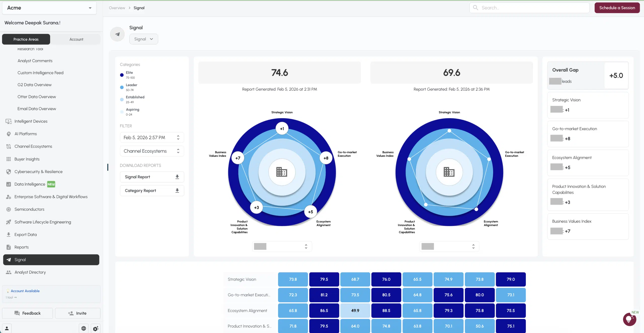This screenshot has width=644, height=333.
Task: Toggle the Established category legend dot
Action: tap(122, 99)
